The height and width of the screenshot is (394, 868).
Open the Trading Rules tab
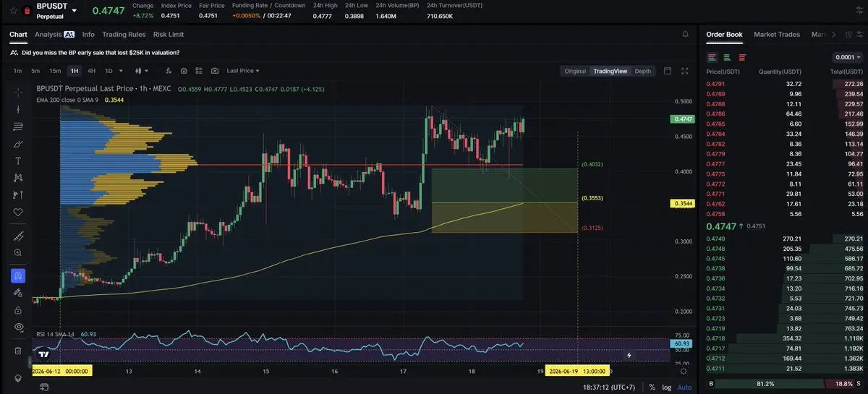click(124, 34)
